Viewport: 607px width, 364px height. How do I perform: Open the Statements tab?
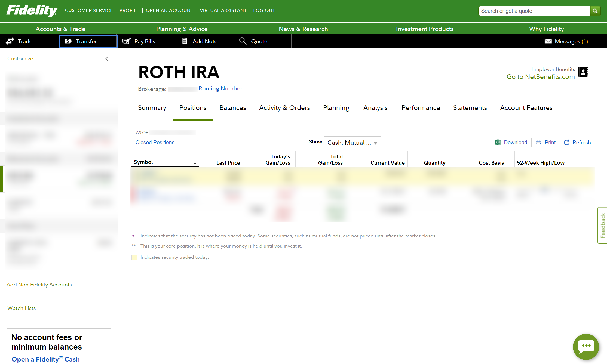(470, 108)
